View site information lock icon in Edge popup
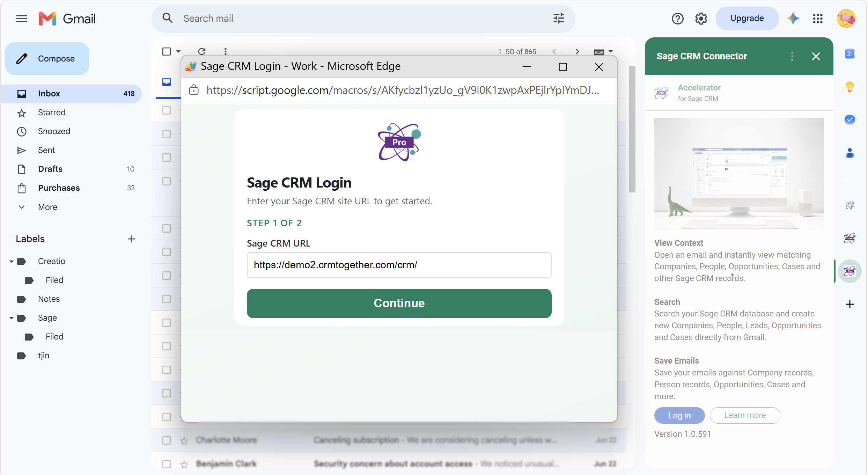The image size is (868, 475). click(x=194, y=90)
